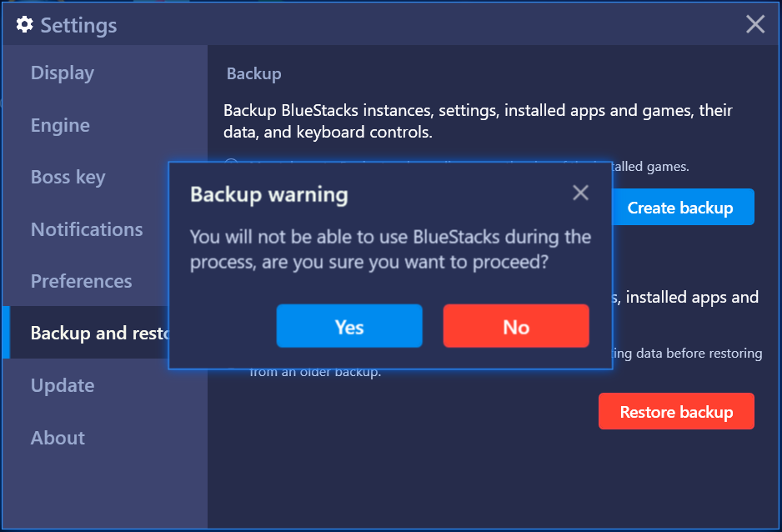
Task: Click the Restore backup button
Action: coord(676,411)
